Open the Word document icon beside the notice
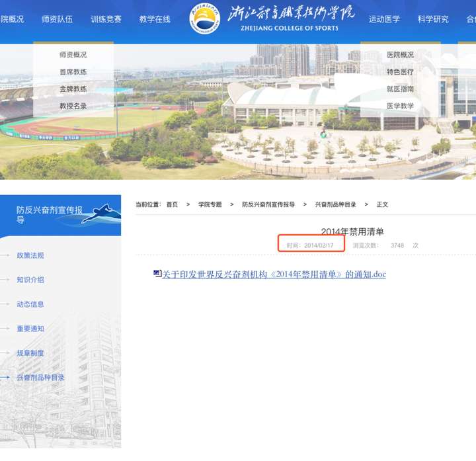Image resolution: width=476 pixels, height=461 pixels. 157,273
